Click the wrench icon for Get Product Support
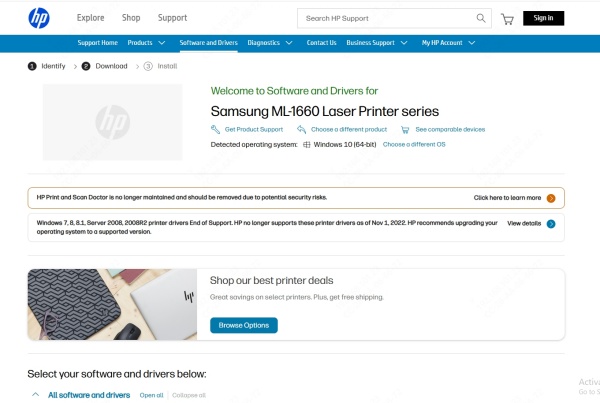This screenshot has width=600, height=403. pos(215,129)
